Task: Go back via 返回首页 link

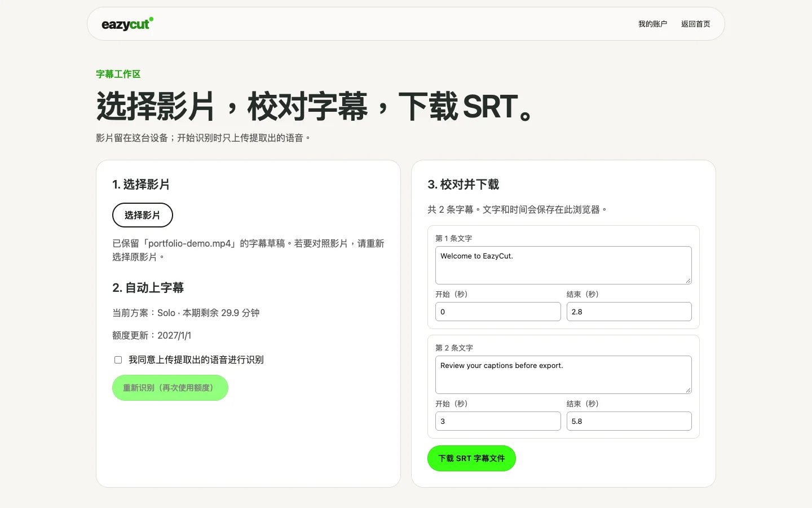Action: 695,24
